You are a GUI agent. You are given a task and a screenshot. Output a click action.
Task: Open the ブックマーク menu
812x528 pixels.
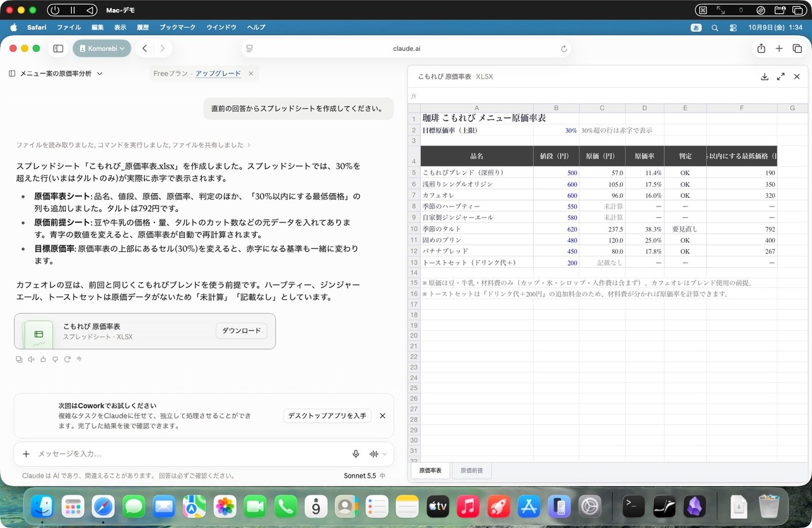177,27
